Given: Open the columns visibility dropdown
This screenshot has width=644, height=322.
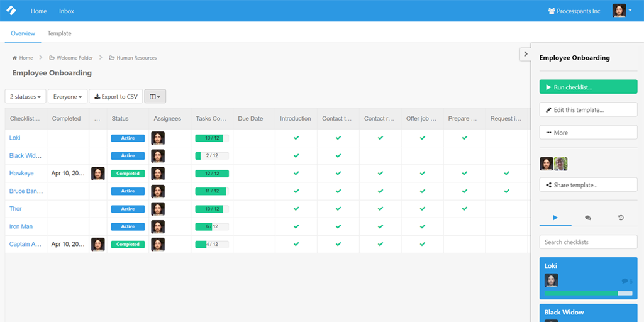Looking at the screenshot, I should point(155,96).
